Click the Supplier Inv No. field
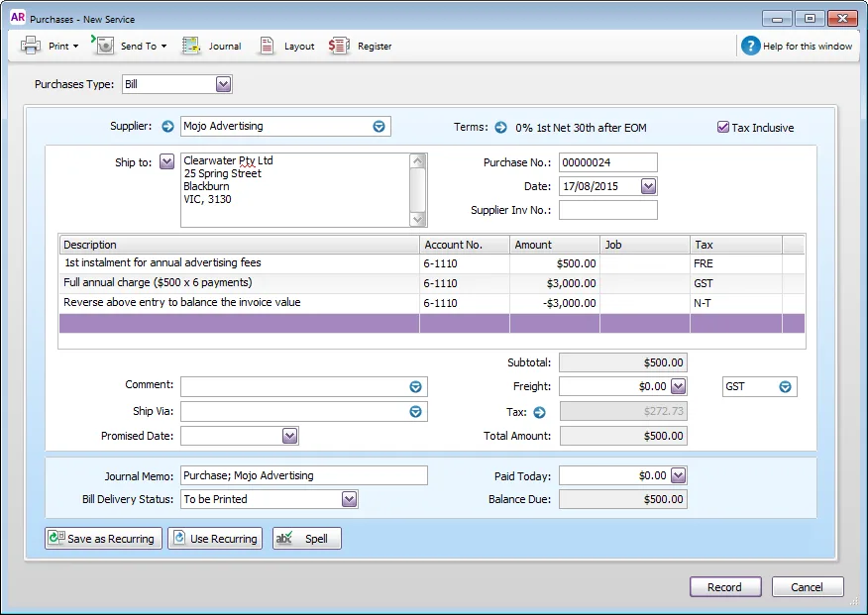This screenshot has width=868, height=615. [x=607, y=210]
